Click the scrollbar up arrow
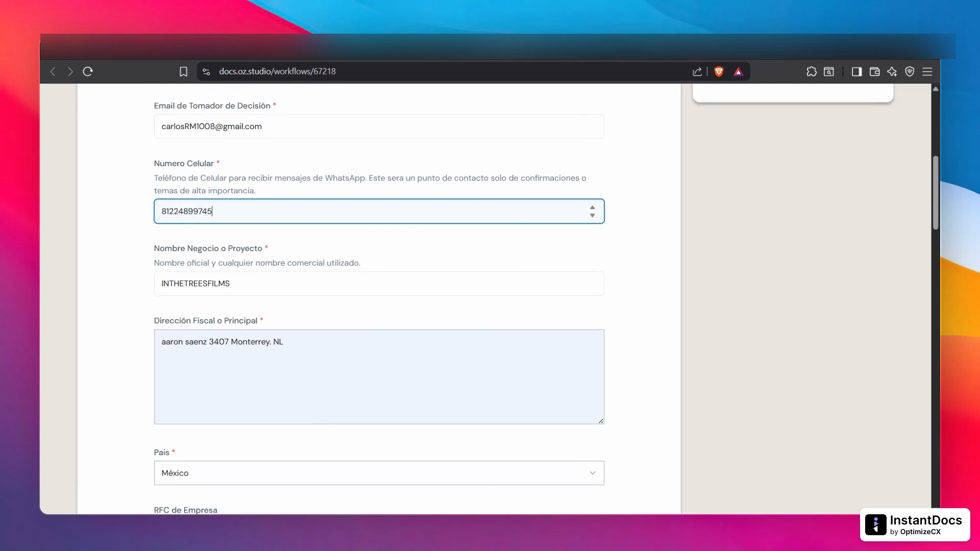Screen dimensions: 980x551 click(936, 89)
